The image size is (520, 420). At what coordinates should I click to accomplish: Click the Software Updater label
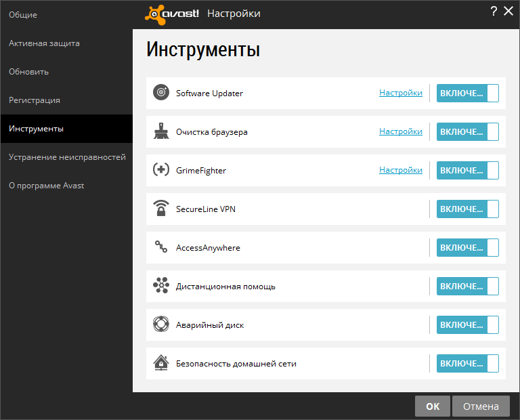point(209,93)
